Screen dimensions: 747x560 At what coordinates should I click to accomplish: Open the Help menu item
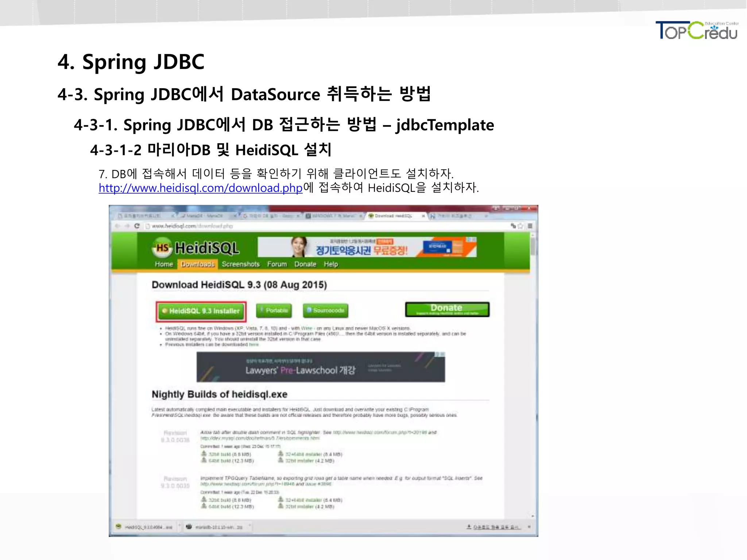[x=331, y=264]
